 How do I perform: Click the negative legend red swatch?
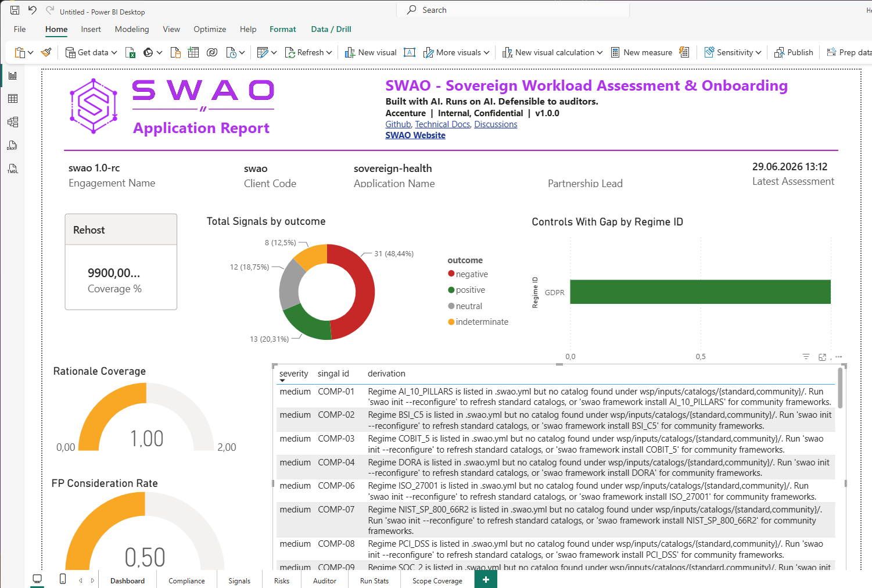(451, 274)
